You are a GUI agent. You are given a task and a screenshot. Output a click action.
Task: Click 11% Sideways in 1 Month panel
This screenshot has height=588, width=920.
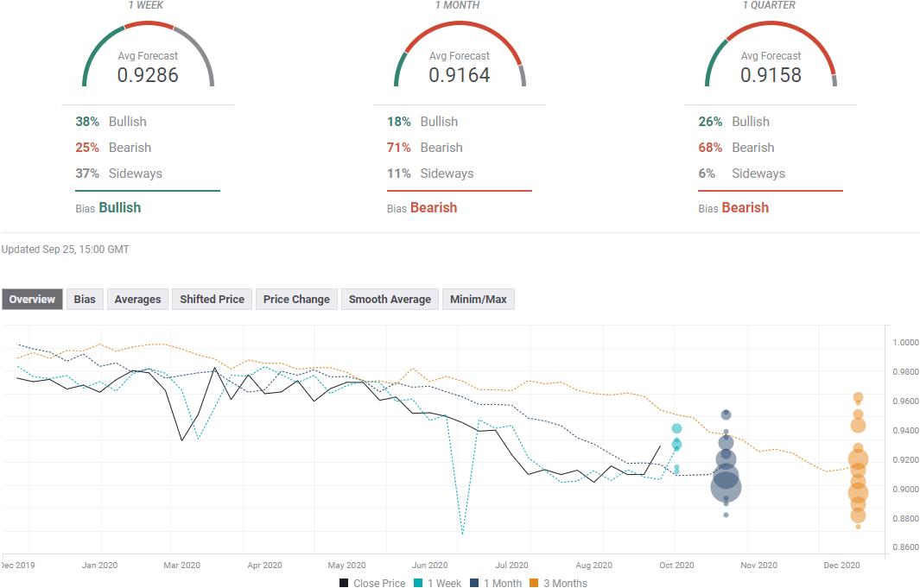click(x=430, y=173)
